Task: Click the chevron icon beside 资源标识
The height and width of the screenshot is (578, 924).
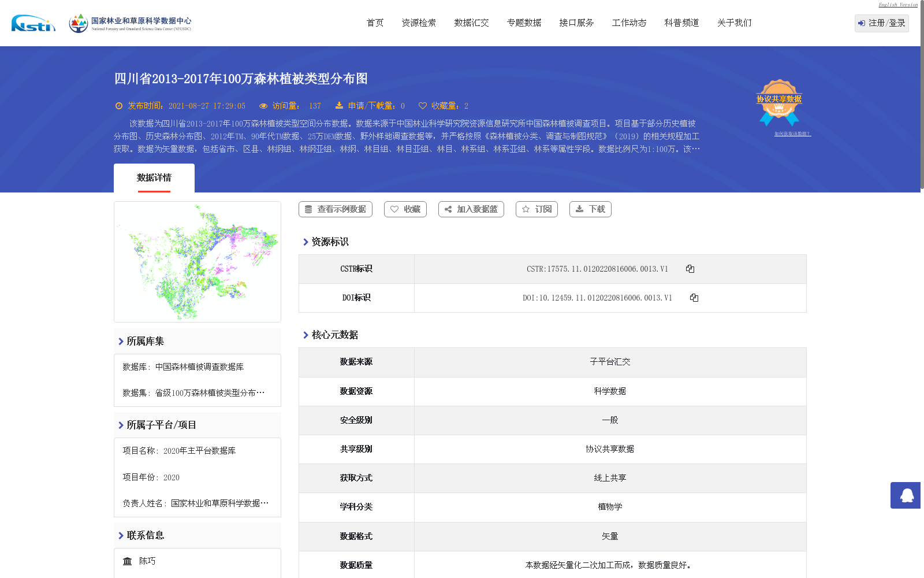Action: point(305,242)
